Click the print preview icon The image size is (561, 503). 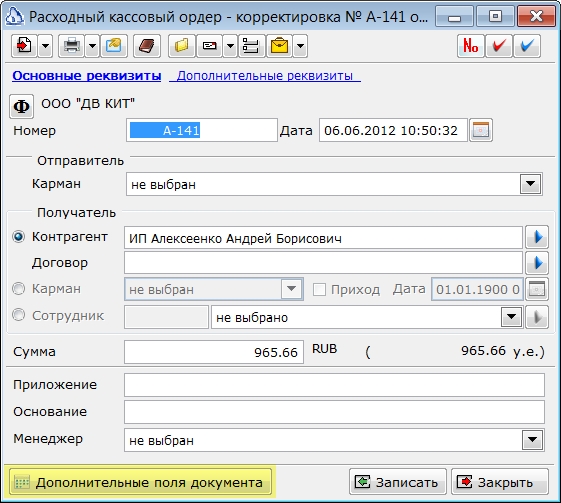[114, 46]
